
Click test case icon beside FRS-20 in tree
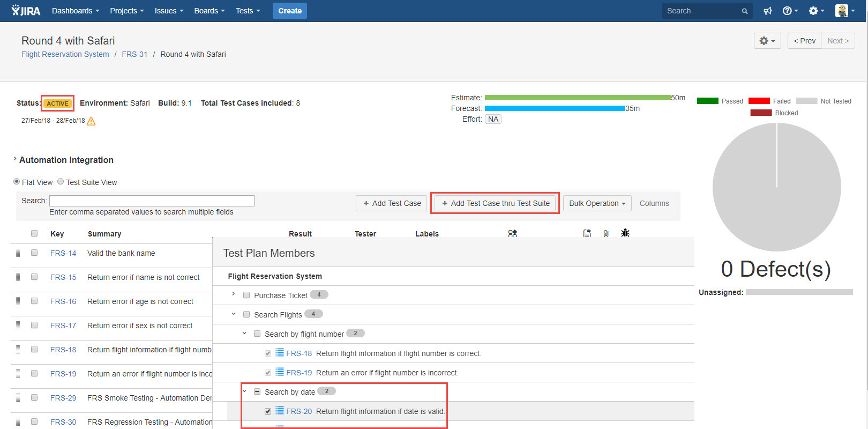point(280,410)
